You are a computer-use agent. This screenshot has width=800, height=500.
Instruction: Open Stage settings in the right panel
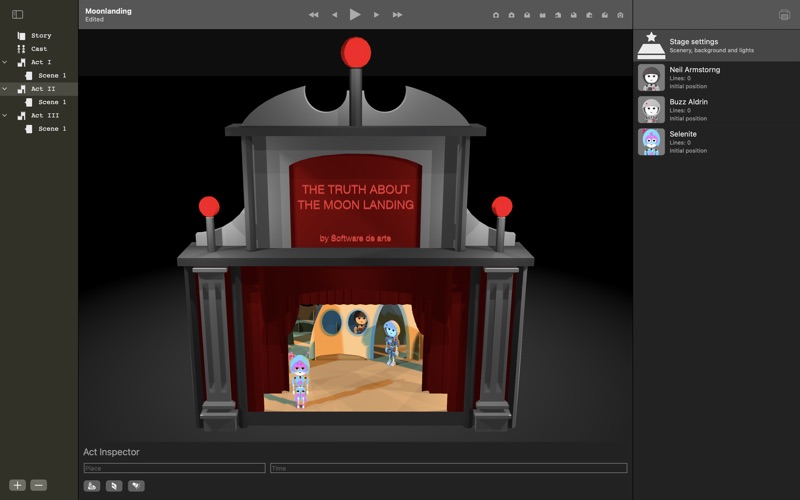coord(716,45)
